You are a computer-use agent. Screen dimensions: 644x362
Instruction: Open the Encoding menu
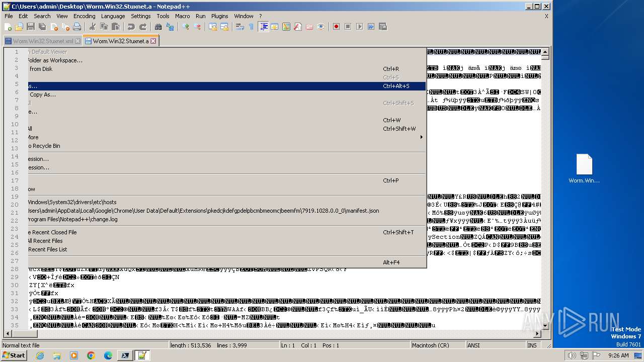point(85,16)
